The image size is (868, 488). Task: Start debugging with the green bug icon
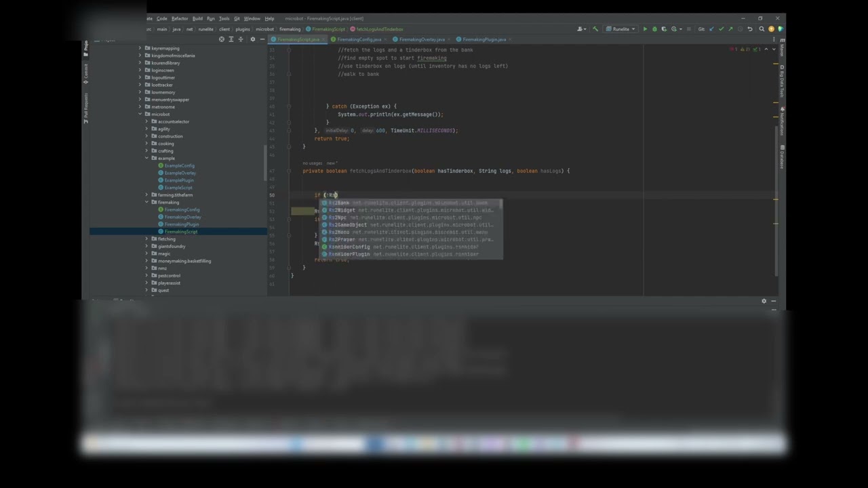pyautogui.click(x=654, y=29)
